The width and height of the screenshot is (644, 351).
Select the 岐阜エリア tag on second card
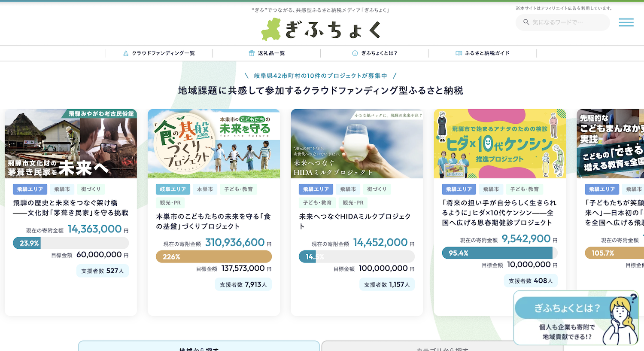pos(173,189)
